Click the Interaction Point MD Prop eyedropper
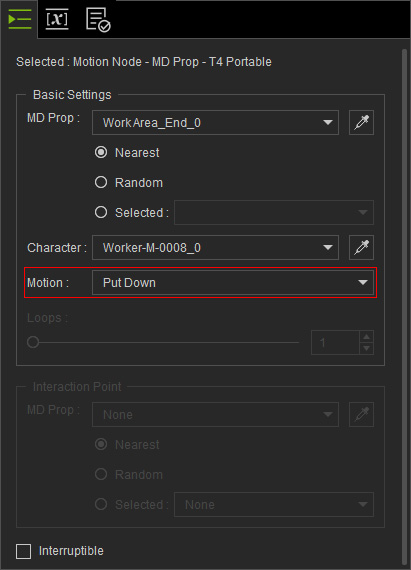Screen dimensions: 411x570 (361, 414)
